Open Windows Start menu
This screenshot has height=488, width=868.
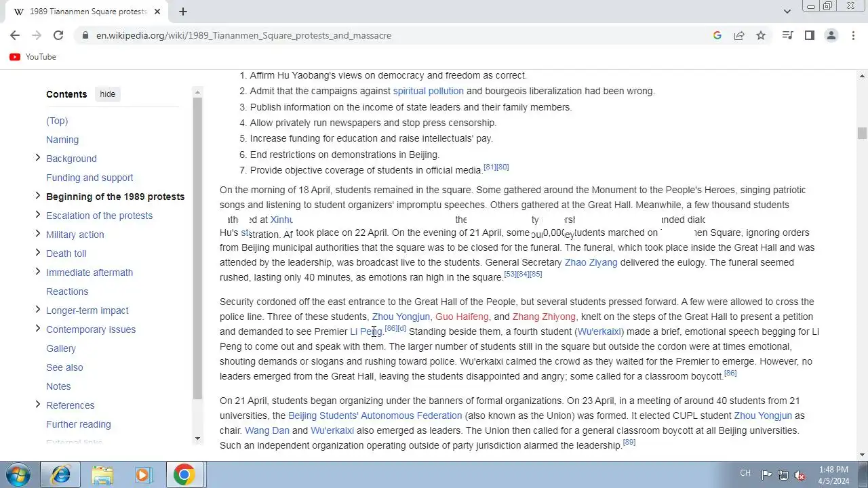coord(18,474)
